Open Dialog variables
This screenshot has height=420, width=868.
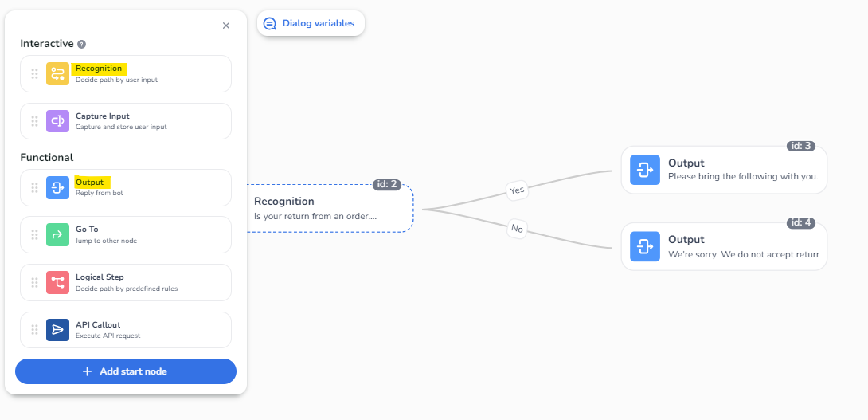pos(311,23)
